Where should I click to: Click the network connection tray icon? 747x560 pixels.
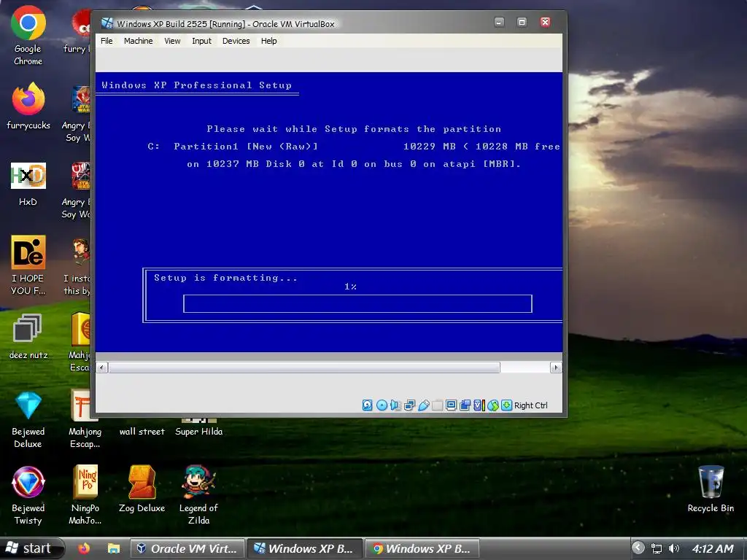coord(657,548)
